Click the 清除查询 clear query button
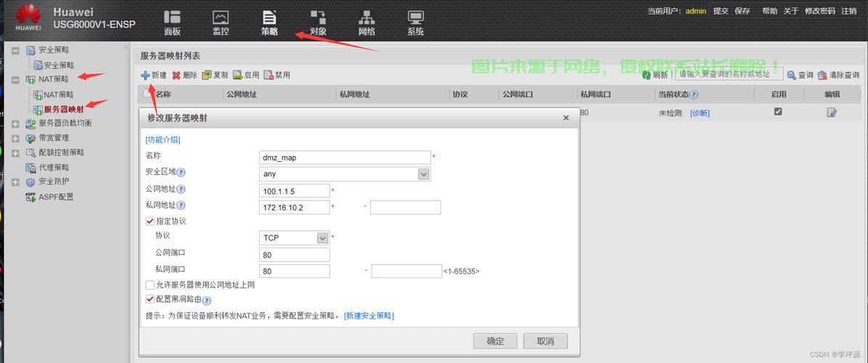 pos(838,76)
